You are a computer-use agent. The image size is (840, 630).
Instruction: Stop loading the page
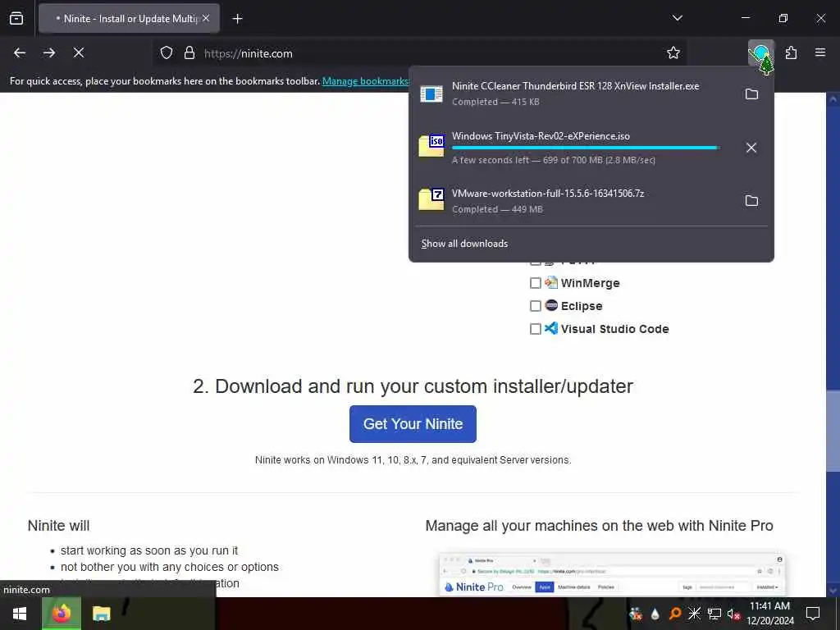(79, 52)
